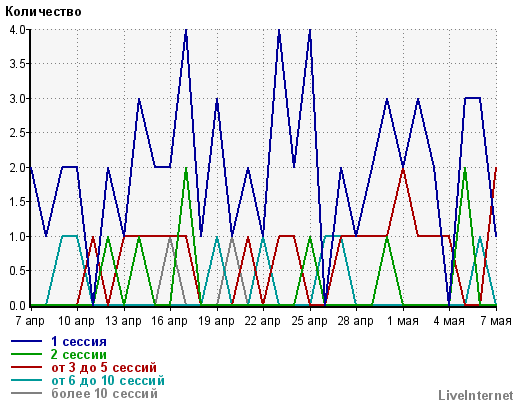This screenshot has width=520, height=405.
Task: Click the red legend line swatch
Action: 27,367
